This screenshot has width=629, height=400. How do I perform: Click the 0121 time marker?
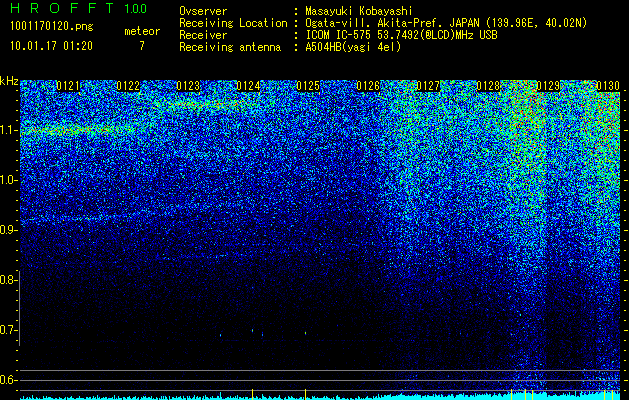[68, 86]
